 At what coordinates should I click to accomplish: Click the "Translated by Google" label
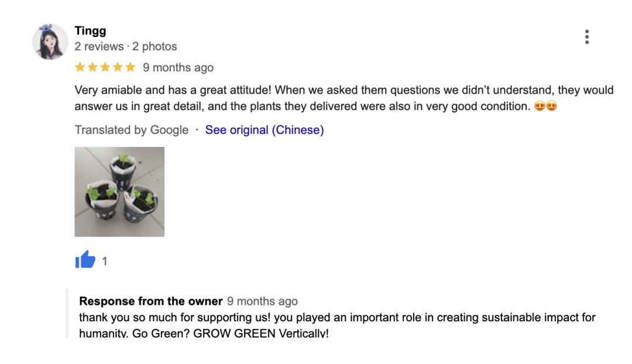click(131, 130)
